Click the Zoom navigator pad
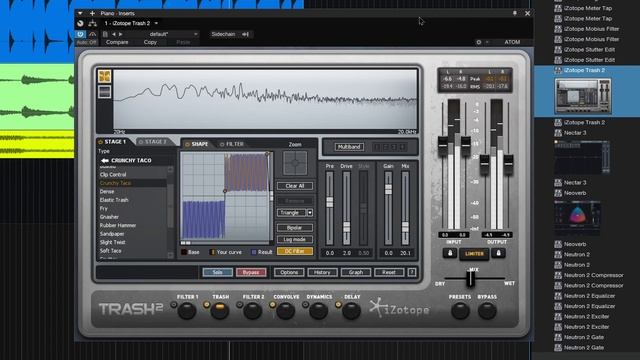Screen dimensions: 640x360 coord(295,163)
